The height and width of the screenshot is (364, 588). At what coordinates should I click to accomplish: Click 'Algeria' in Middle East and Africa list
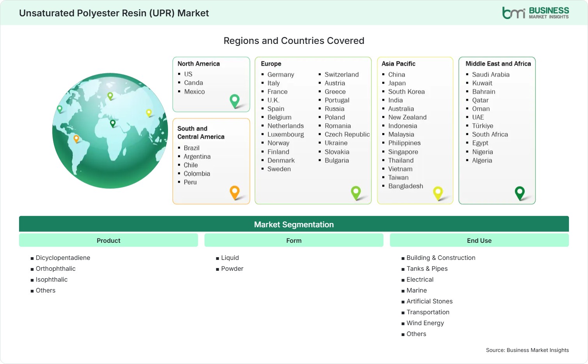[x=482, y=160]
